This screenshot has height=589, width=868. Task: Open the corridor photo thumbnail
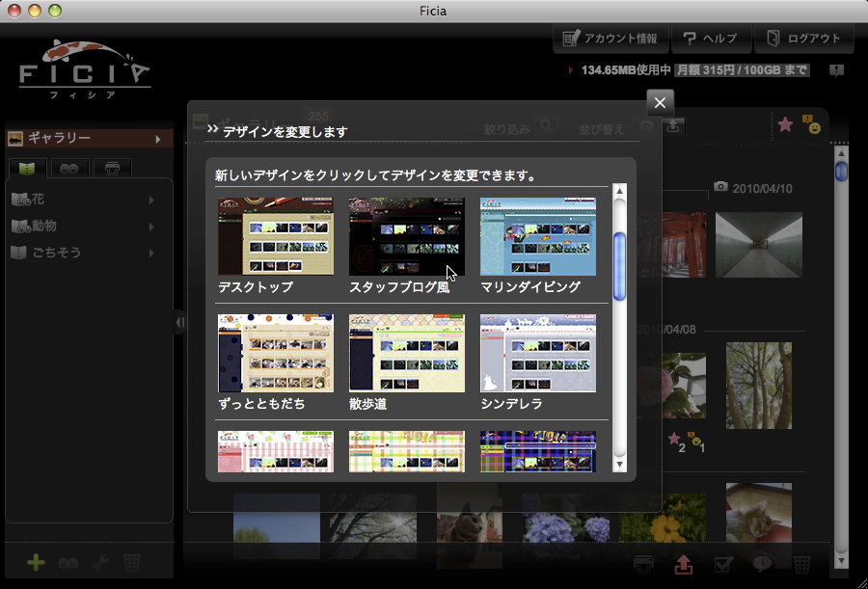pyautogui.click(x=759, y=245)
